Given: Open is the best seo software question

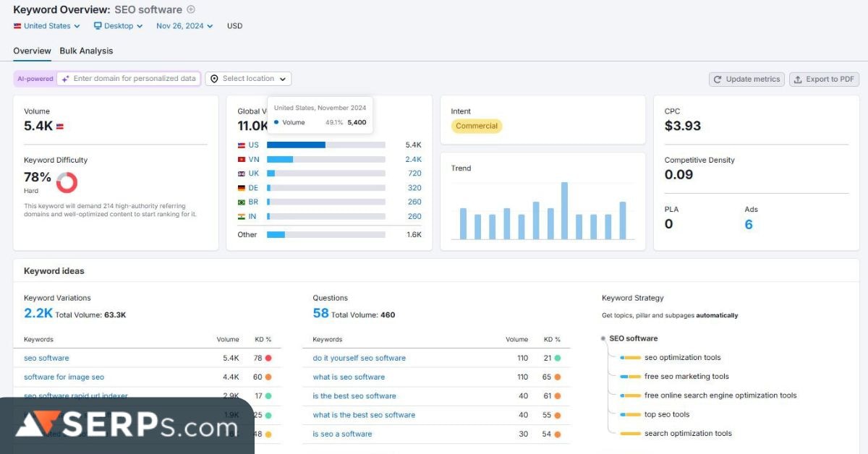Looking at the screenshot, I should pos(354,395).
